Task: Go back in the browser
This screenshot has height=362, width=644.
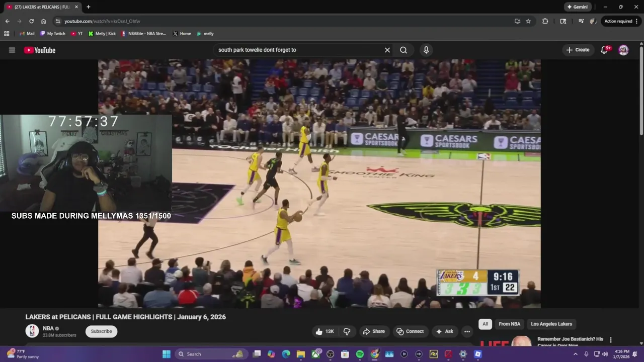Action: (x=7, y=21)
